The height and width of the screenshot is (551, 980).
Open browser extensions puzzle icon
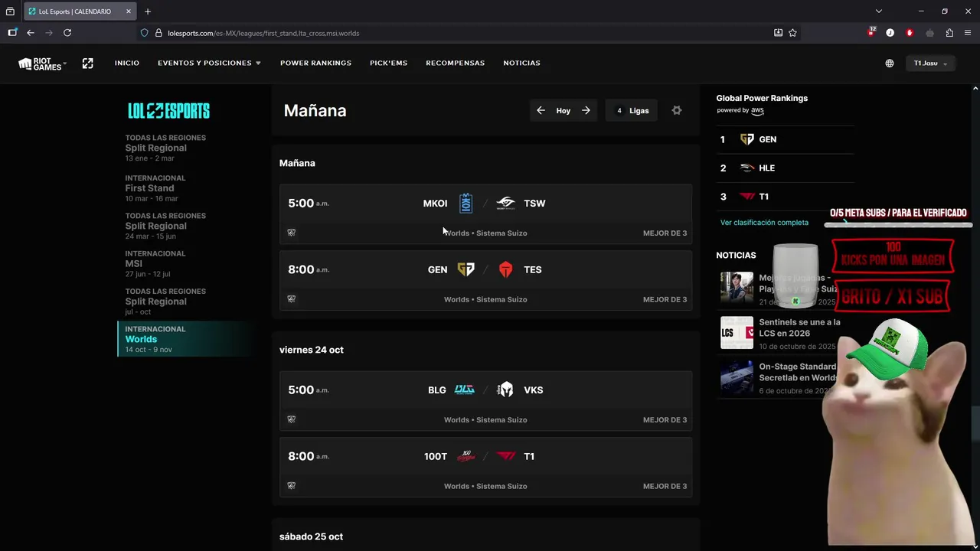point(949,33)
